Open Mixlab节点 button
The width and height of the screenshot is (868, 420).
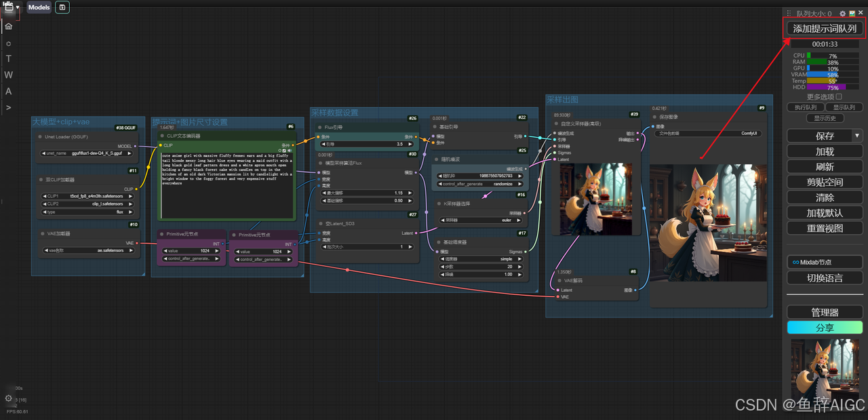click(825, 262)
